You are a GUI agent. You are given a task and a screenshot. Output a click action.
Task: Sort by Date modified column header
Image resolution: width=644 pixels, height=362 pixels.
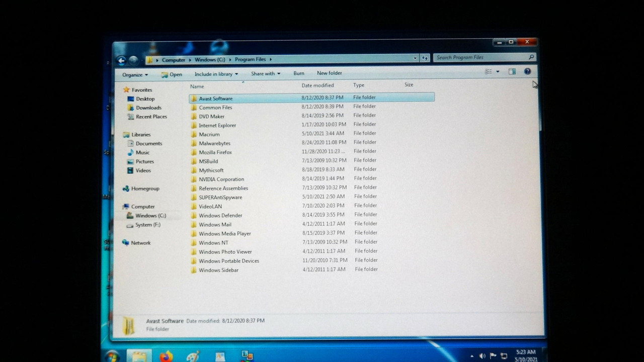pos(317,85)
